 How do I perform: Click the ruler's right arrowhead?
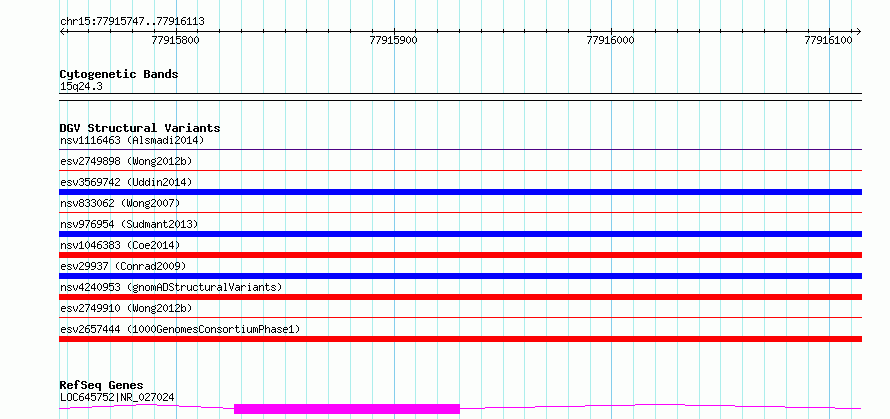tap(858, 31)
